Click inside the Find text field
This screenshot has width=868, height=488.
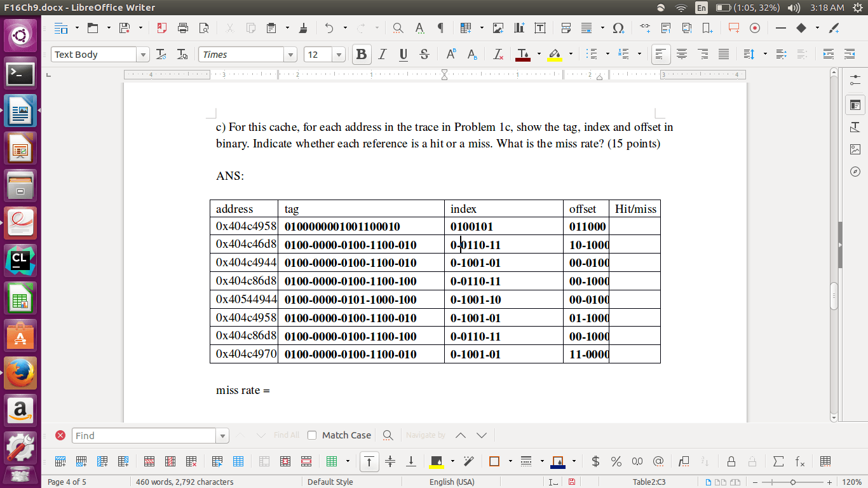tap(144, 436)
